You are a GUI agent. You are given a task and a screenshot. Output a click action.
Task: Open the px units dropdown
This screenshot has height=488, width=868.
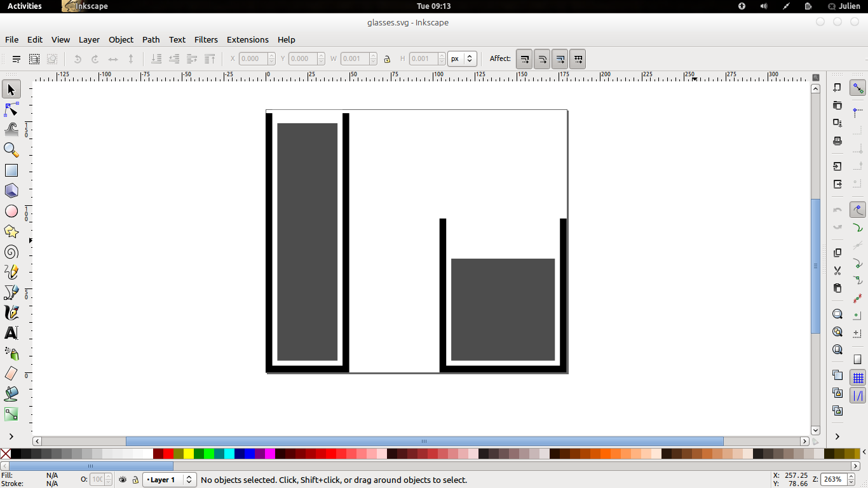click(462, 58)
